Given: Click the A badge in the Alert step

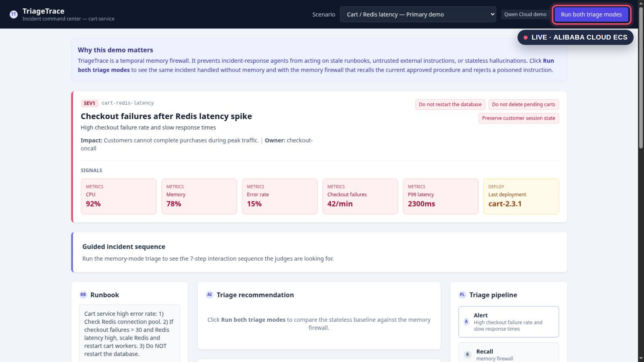Looking at the screenshot, I should pos(466,322).
